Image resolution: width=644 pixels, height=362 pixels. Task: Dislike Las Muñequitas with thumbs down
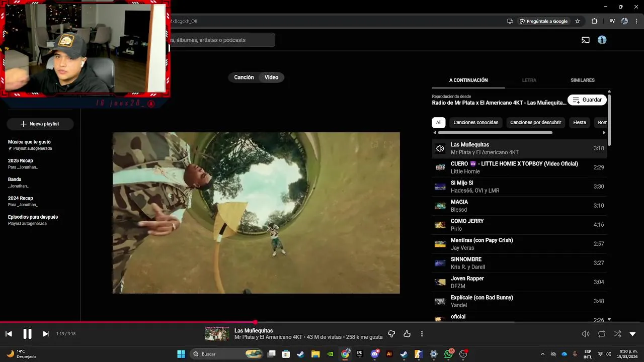[x=391, y=334]
